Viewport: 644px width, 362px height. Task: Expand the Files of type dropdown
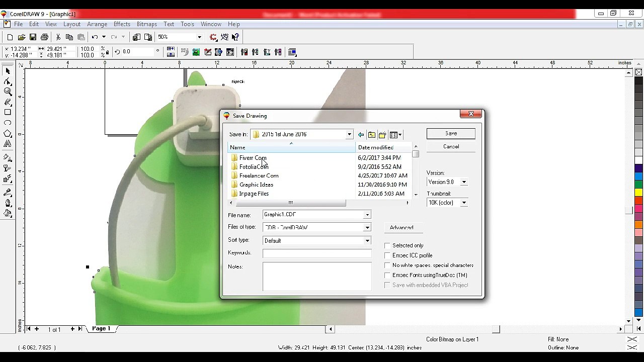[367, 228]
